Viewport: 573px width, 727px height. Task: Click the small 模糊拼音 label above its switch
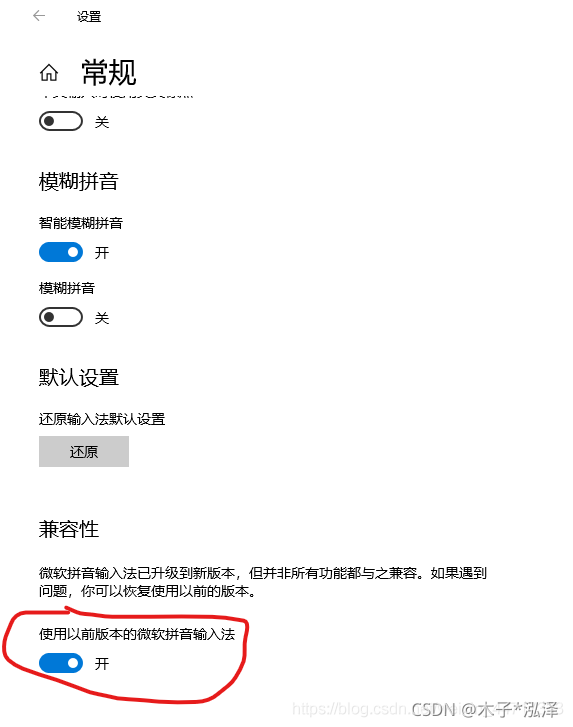point(67,288)
